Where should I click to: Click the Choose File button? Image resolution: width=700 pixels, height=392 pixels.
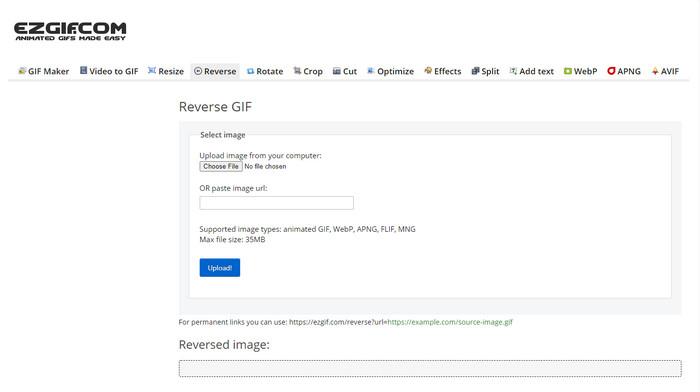click(x=221, y=167)
